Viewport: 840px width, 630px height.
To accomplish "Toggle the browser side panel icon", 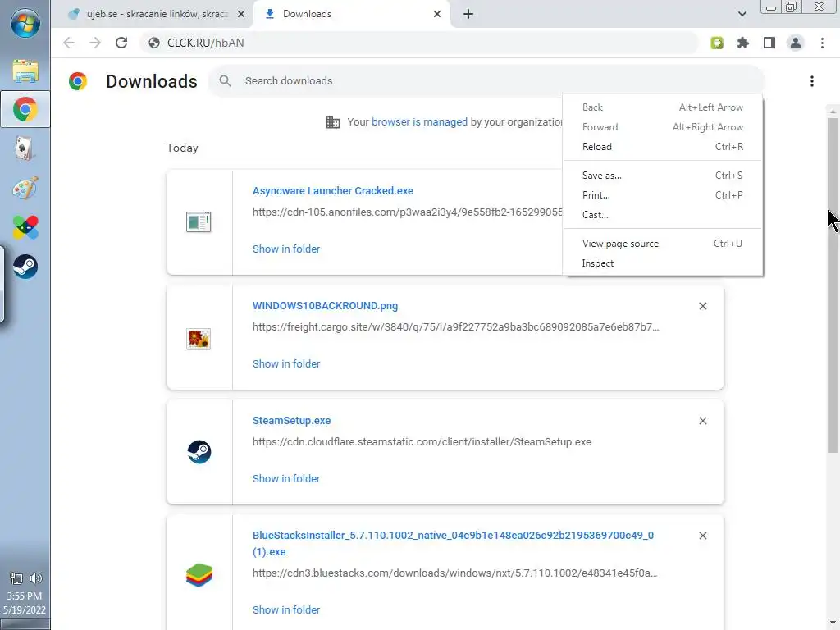I will pyautogui.click(x=769, y=43).
